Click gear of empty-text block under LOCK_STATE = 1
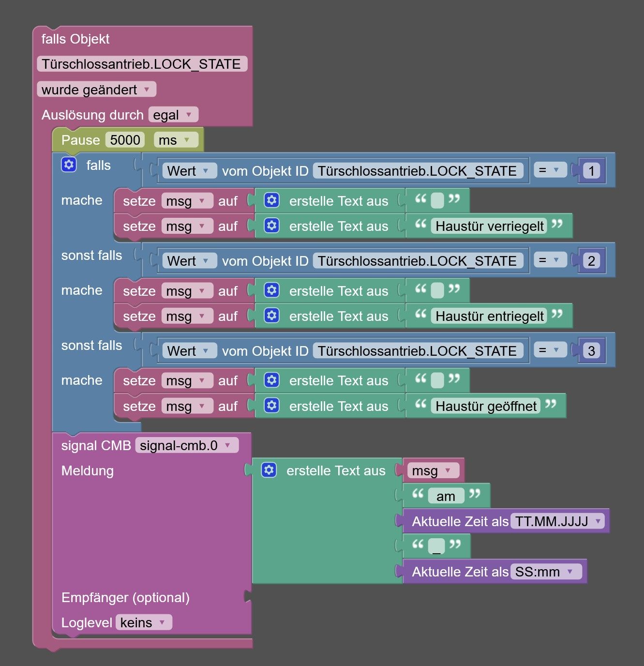This screenshot has width=644, height=666. (x=272, y=200)
